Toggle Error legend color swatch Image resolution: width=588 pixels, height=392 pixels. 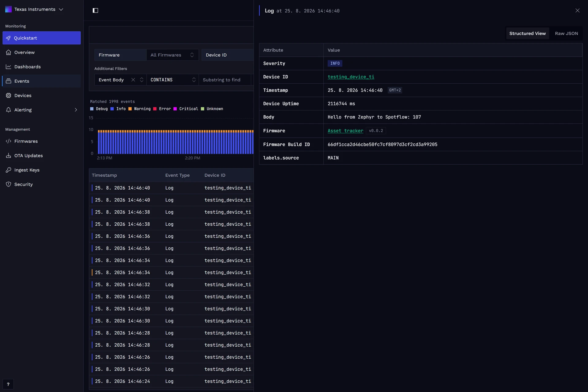click(155, 109)
